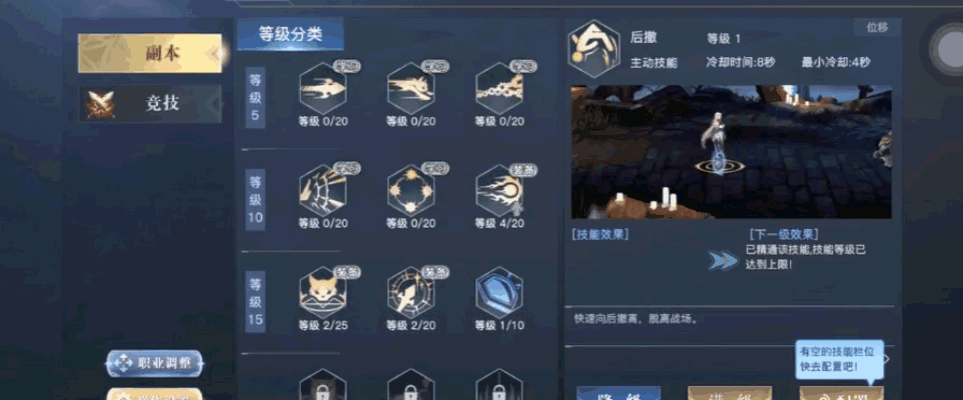963x400 pixels.
Task: Select the fox head skill showing 等级 2/25
Action: pyautogui.click(x=323, y=292)
